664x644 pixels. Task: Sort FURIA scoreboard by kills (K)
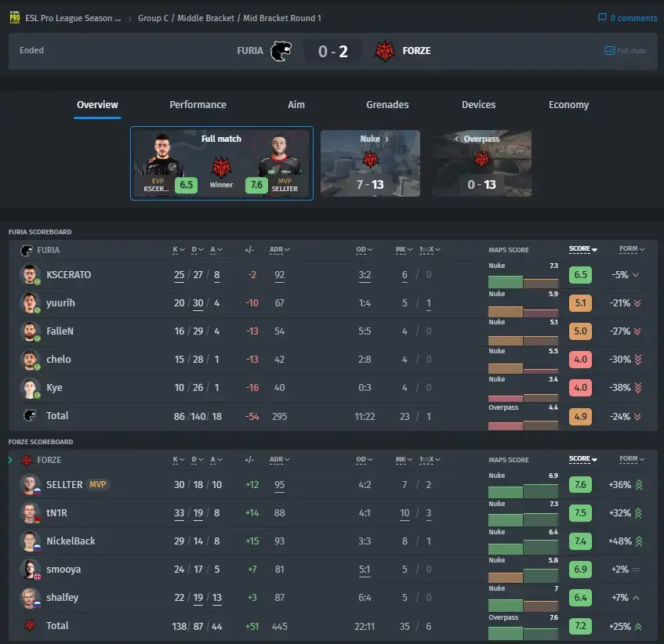tap(178, 250)
